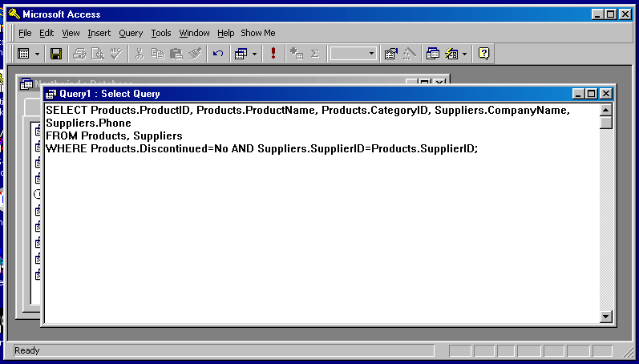Open the Show Me menu
The height and width of the screenshot is (364, 639).
point(258,33)
